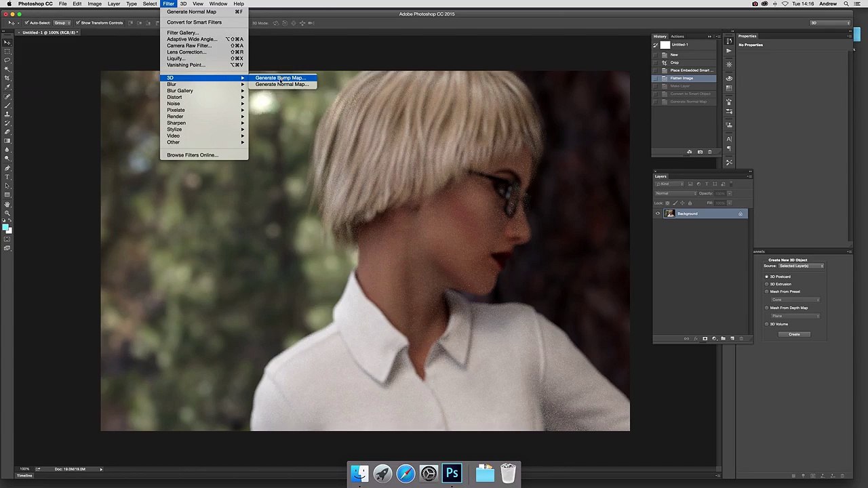The width and height of the screenshot is (868, 488).
Task: Expand the Distort filter submenu
Action: pos(204,97)
